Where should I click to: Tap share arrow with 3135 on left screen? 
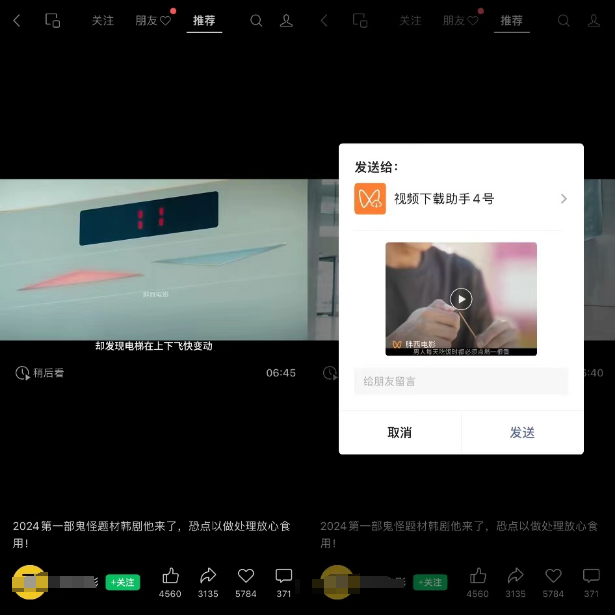(208, 576)
